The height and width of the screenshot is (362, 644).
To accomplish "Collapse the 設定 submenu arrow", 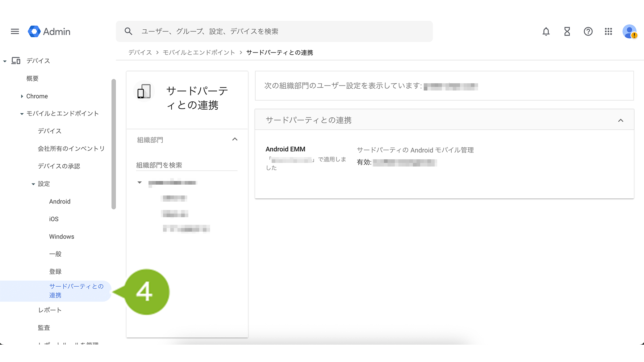I will point(33,184).
